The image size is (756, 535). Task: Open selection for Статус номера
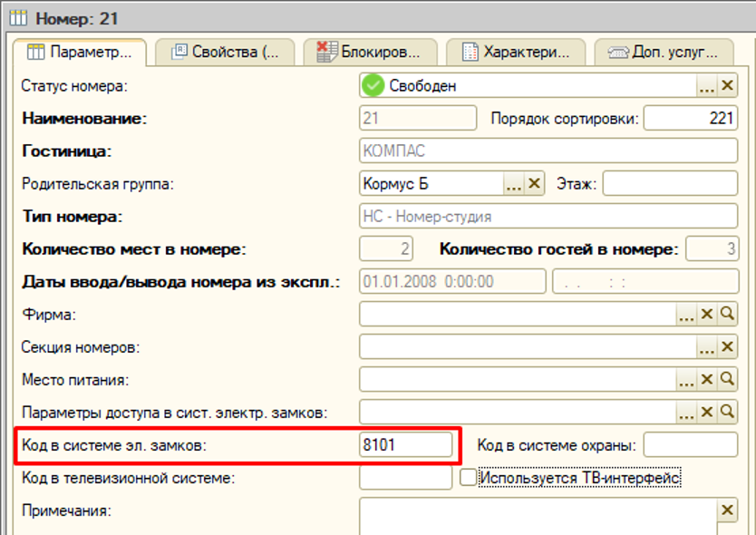706,86
